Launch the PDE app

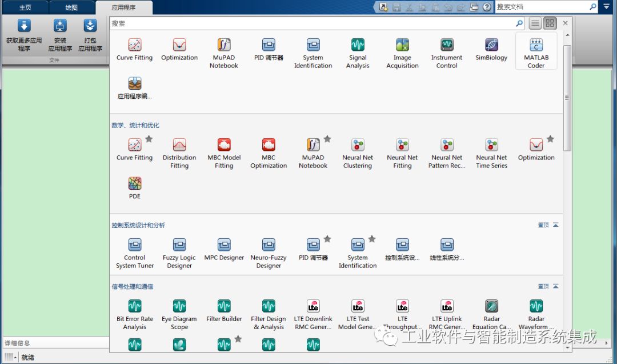[135, 188]
